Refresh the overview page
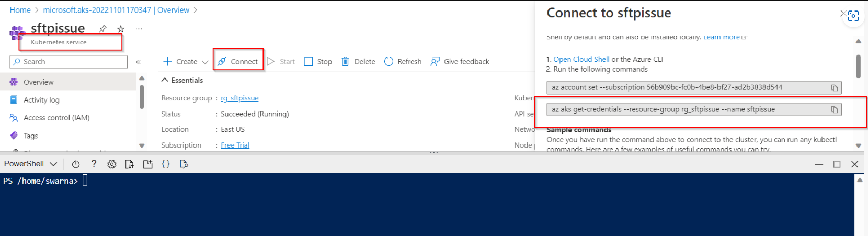This screenshot has width=868, height=236. coord(403,61)
